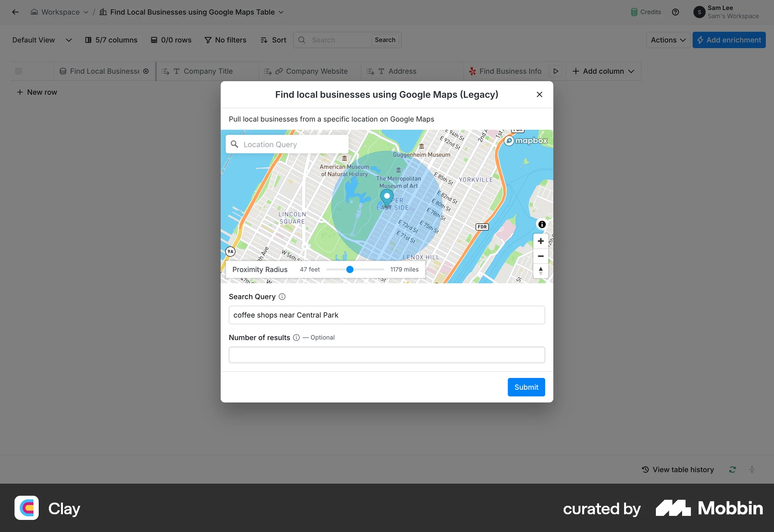
Task: Click Number of results info icon
Action: [296, 338]
